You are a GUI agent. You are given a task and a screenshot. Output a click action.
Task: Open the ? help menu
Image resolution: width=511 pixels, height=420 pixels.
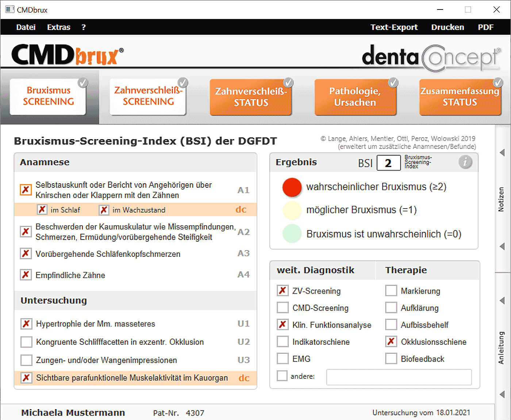(84, 27)
